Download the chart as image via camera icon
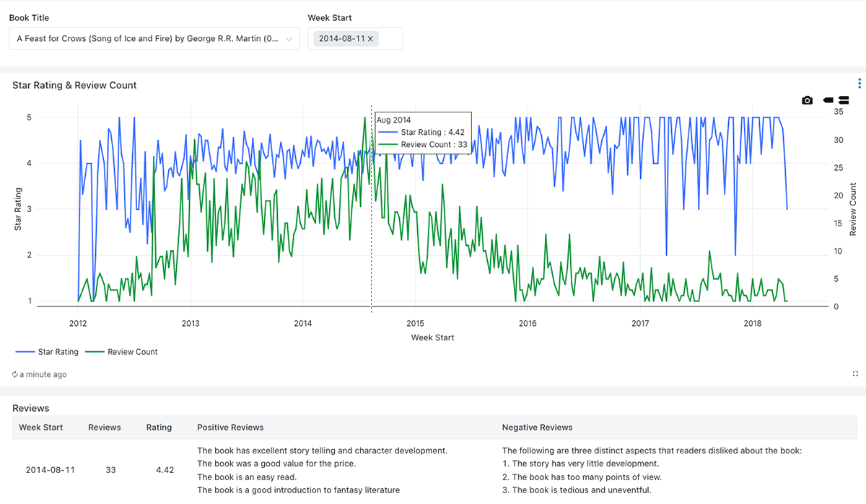The image size is (866, 504). point(807,100)
